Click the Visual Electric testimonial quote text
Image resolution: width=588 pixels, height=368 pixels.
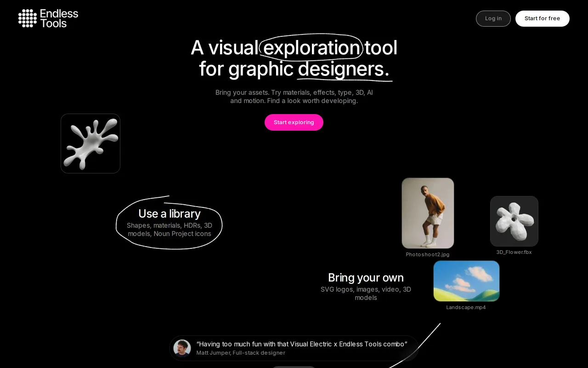(x=302, y=344)
